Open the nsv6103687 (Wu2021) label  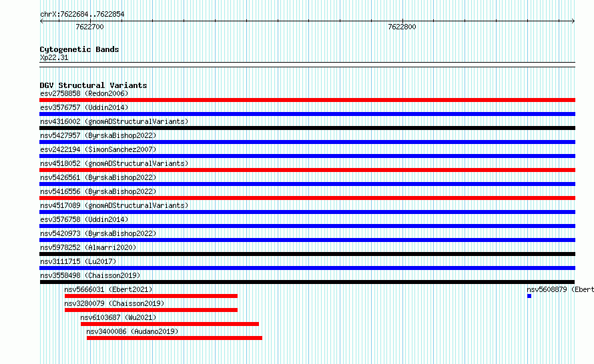118,317
